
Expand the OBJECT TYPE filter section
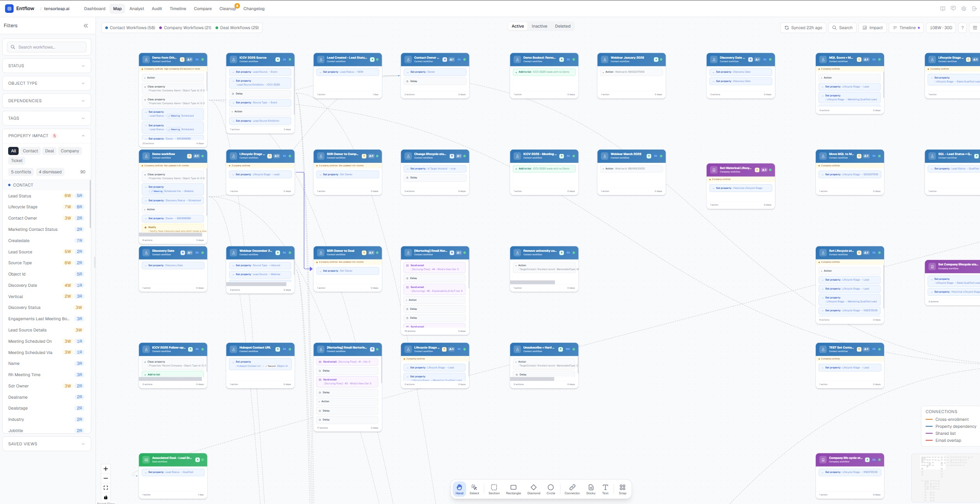coord(47,83)
